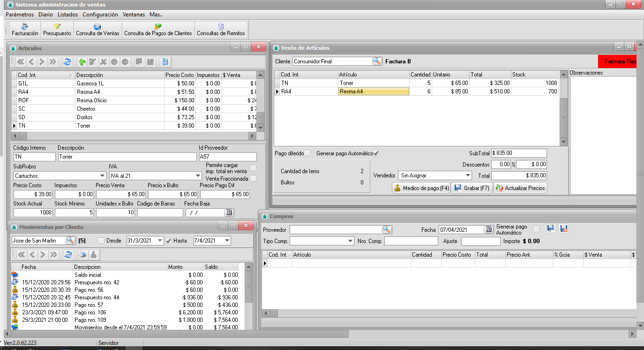The height and width of the screenshot is (350, 644).
Task: Open the calendar picker beside Fecha in Compras
Action: pos(488,230)
